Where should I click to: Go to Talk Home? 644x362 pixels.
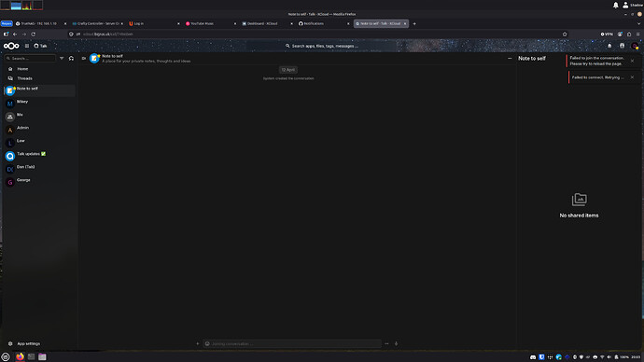point(39,69)
